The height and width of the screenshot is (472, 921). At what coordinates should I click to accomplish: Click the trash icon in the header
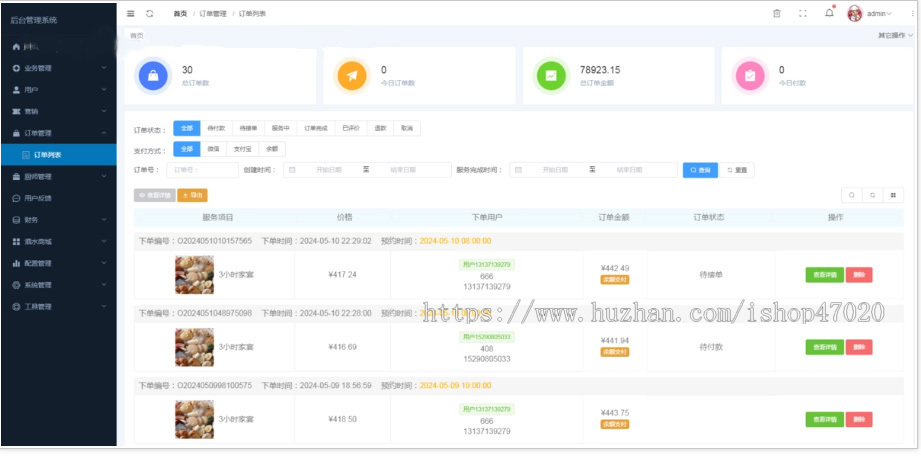(x=777, y=14)
